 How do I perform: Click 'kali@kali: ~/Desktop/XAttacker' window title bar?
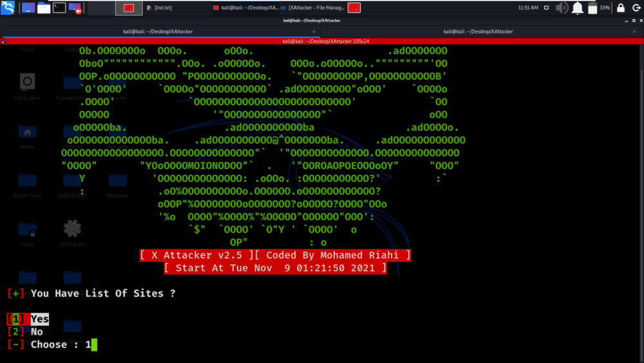(312, 21)
